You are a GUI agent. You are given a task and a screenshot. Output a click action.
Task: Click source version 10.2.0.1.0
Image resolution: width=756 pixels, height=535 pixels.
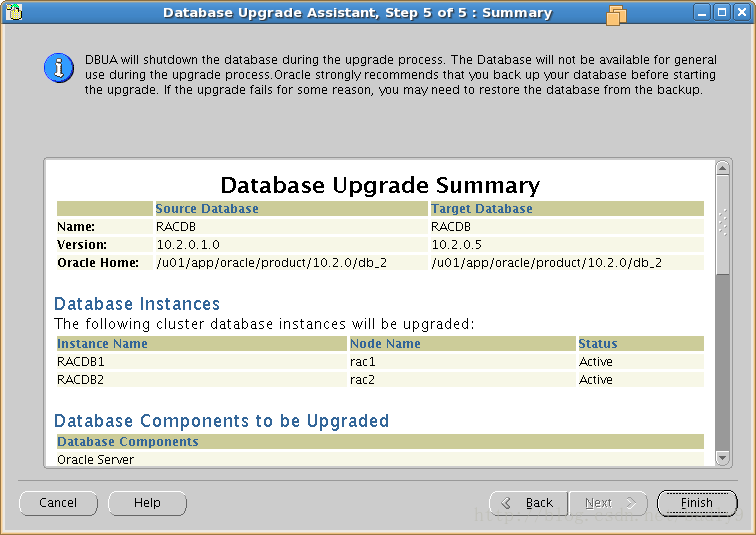pyautogui.click(x=188, y=245)
